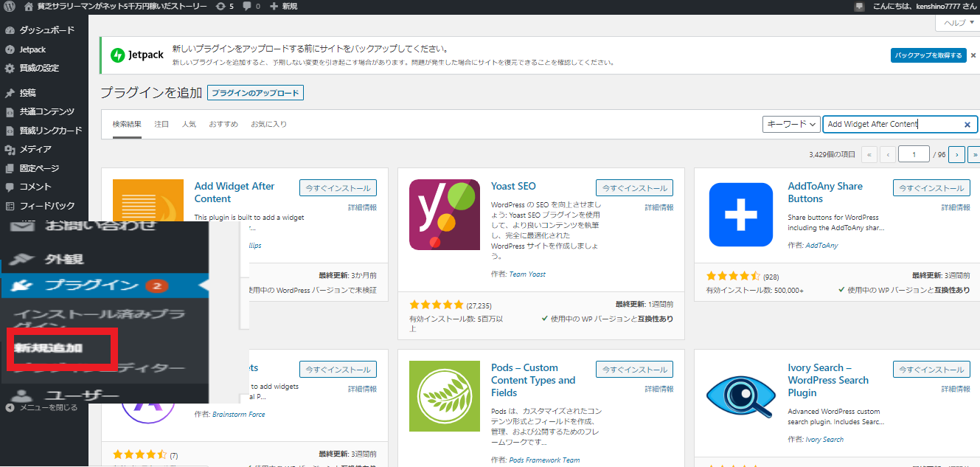Open the Pods Framework Team author link
The height and width of the screenshot is (467, 980).
(544, 460)
